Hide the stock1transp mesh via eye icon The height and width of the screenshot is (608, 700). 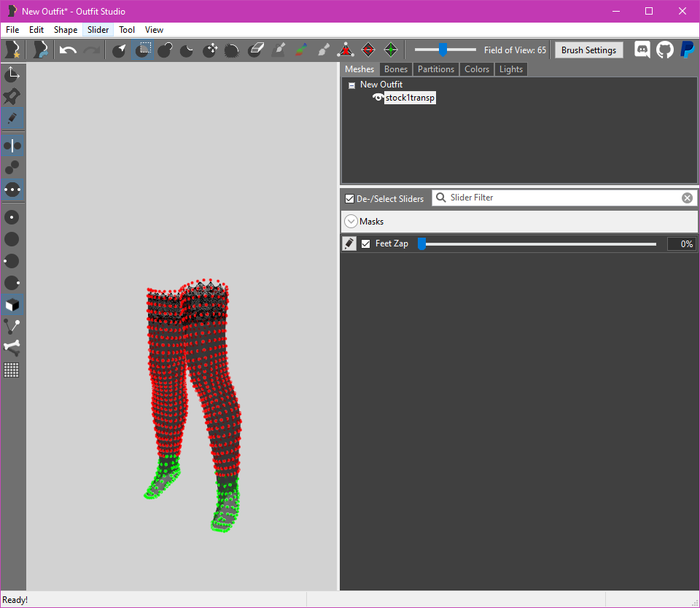click(378, 98)
